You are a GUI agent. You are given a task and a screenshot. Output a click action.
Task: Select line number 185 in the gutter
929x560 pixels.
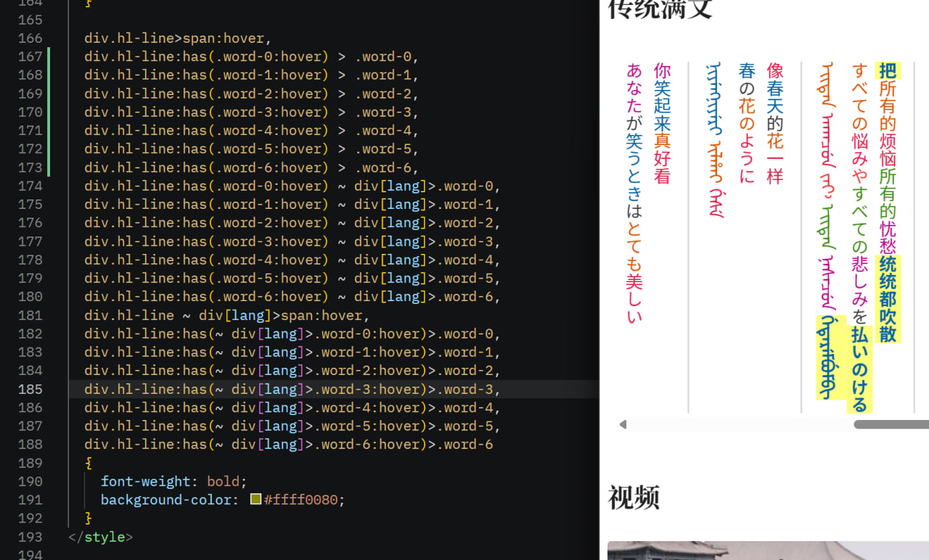pyautogui.click(x=29, y=389)
